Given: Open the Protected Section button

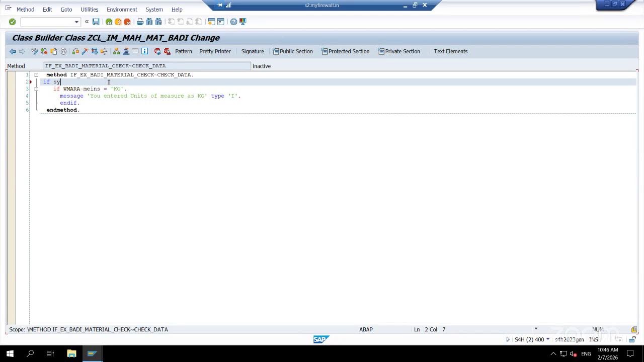Looking at the screenshot, I should (346, 51).
